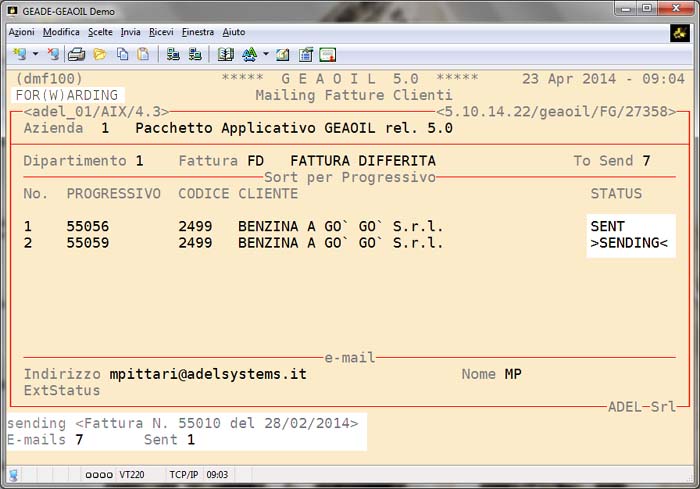Viewport: 700px width, 489px height.
Task: Click the yellow open folder icon
Action: point(100,54)
